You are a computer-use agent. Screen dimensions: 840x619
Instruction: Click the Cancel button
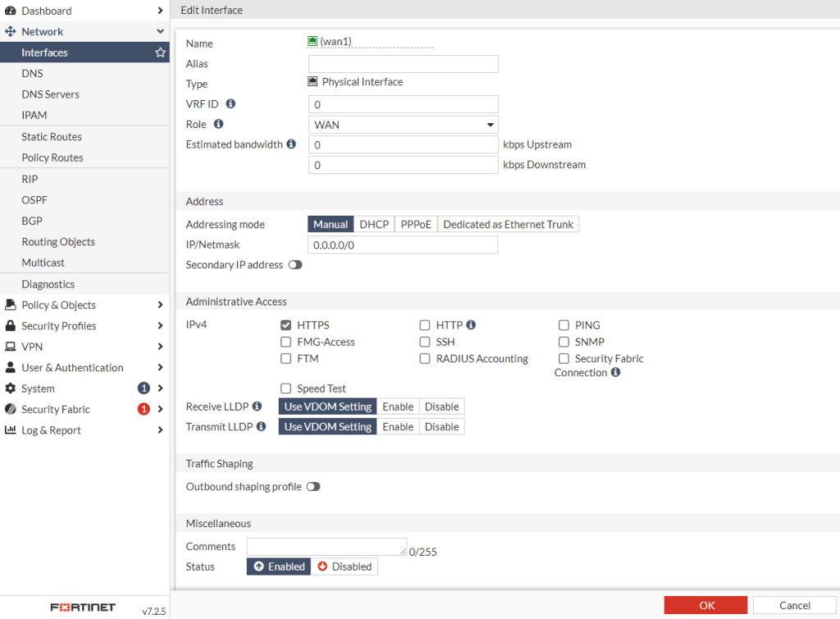pyautogui.click(x=794, y=605)
